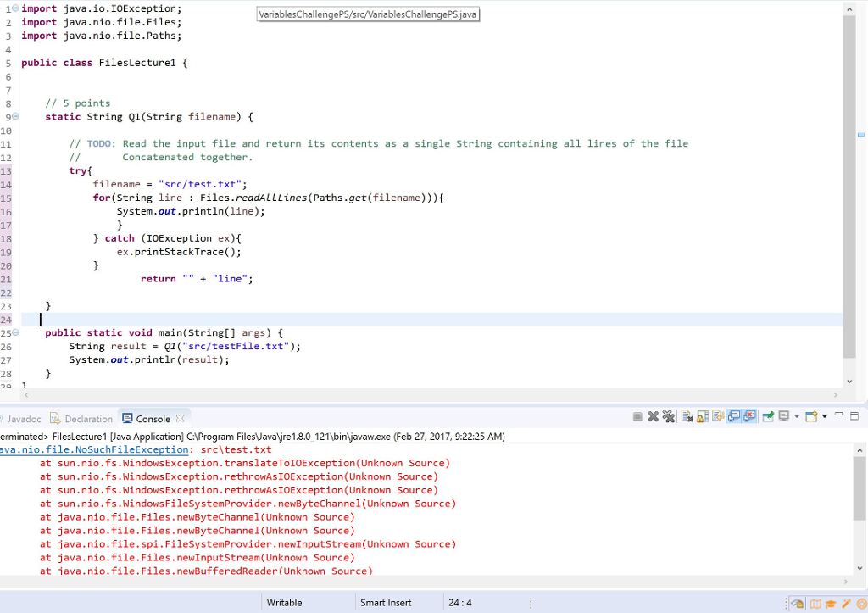Viewport: 868px width, 613px height.
Task: Enable Scroll Lock in the Console
Action: tap(701, 415)
